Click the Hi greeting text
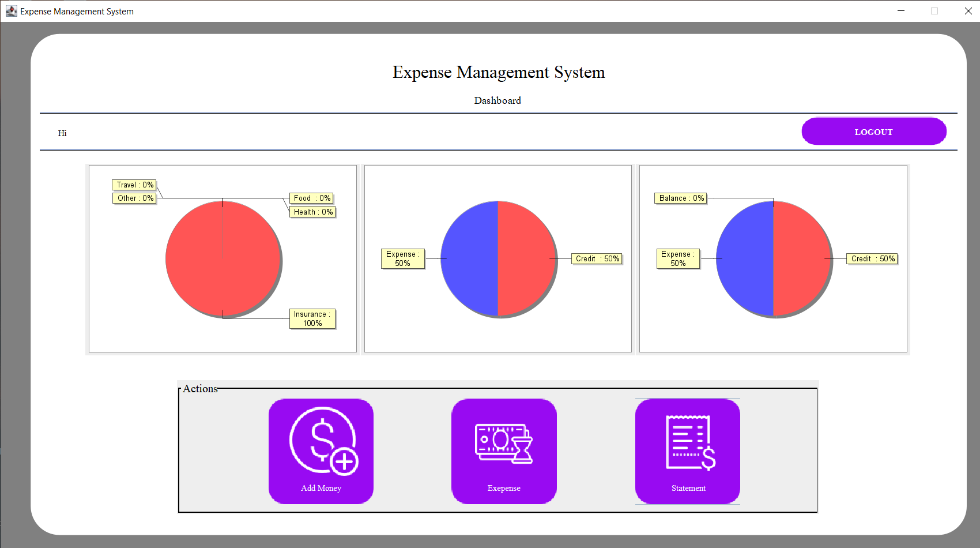 click(x=62, y=133)
